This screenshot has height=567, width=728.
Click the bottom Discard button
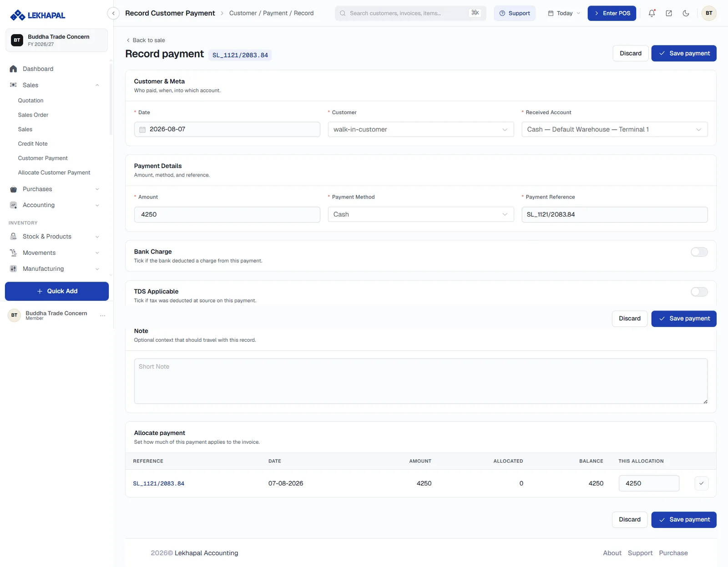tap(630, 520)
